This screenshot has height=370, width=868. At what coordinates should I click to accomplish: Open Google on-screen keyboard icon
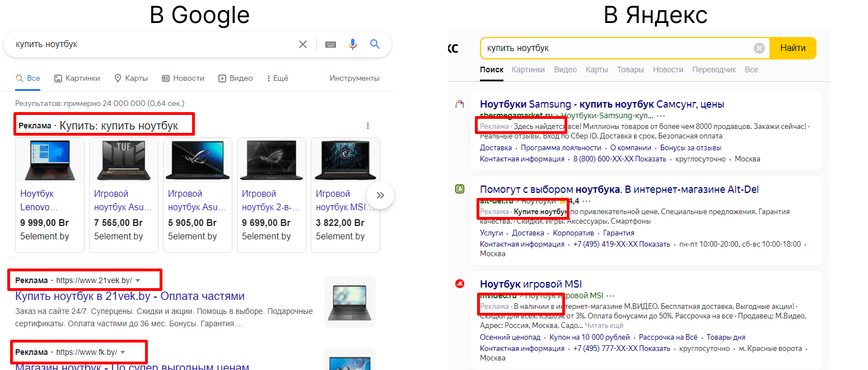tap(330, 44)
